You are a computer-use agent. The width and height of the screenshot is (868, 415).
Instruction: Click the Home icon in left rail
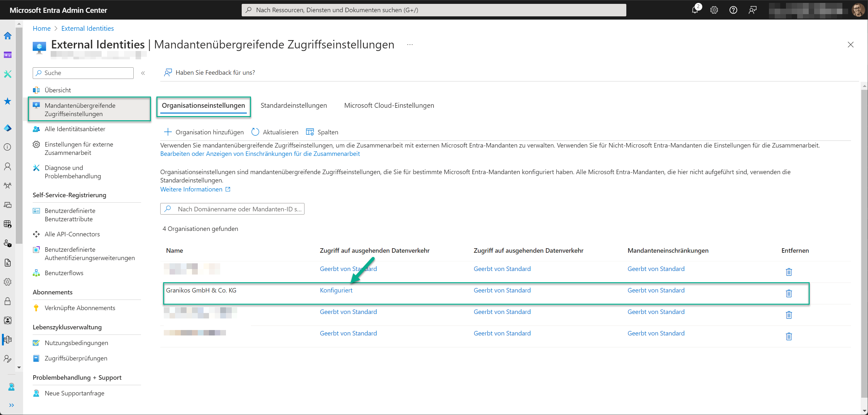pyautogui.click(x=7, y=36)
